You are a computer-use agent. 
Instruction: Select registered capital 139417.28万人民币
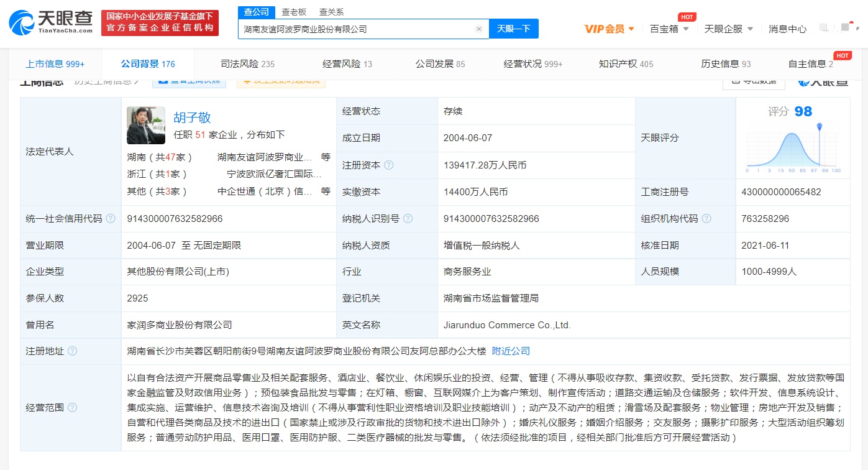[x=485, y=165]
